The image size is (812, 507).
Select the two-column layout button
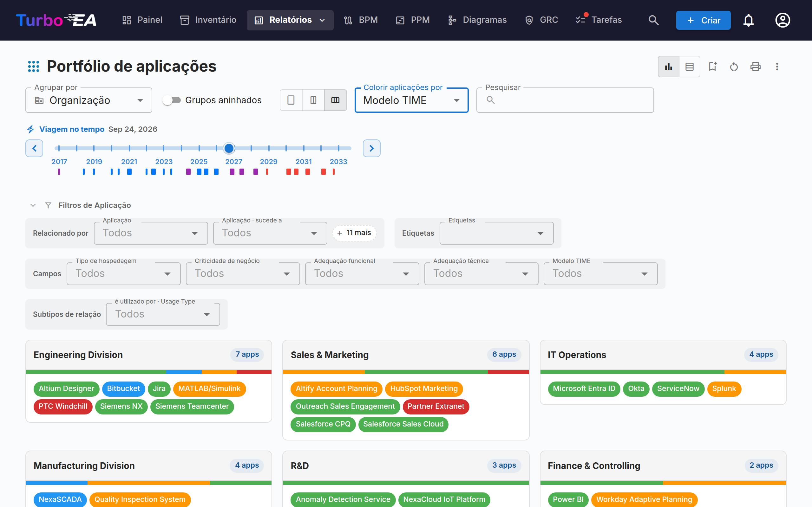coord(313,100)
